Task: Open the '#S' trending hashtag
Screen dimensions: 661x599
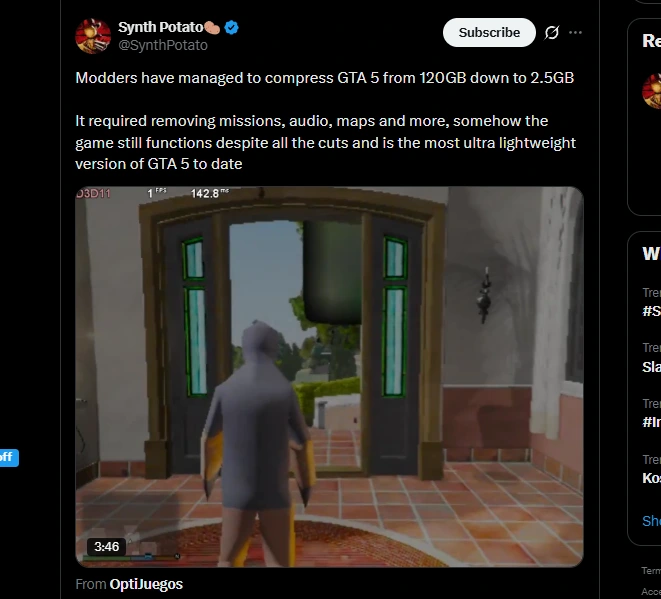Action: [651, 311]
